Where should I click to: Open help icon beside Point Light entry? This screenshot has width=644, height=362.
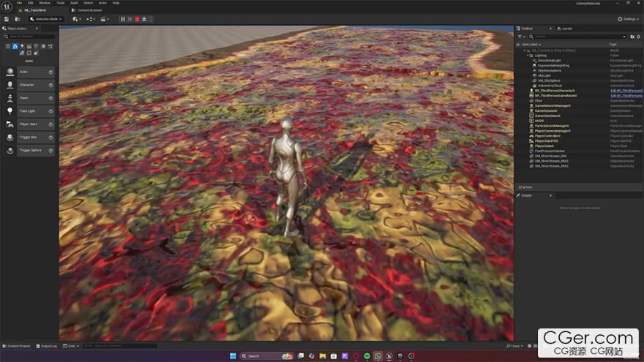click(50, 112)
